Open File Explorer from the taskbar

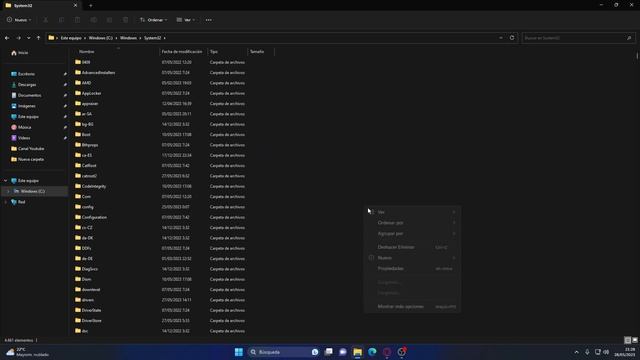(358, 352)
